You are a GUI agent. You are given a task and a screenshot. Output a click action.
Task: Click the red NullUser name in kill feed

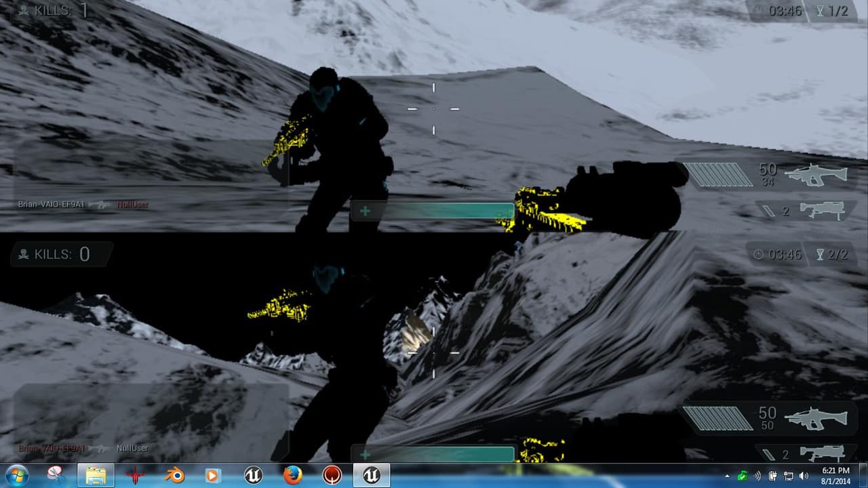tap(132, 204)
